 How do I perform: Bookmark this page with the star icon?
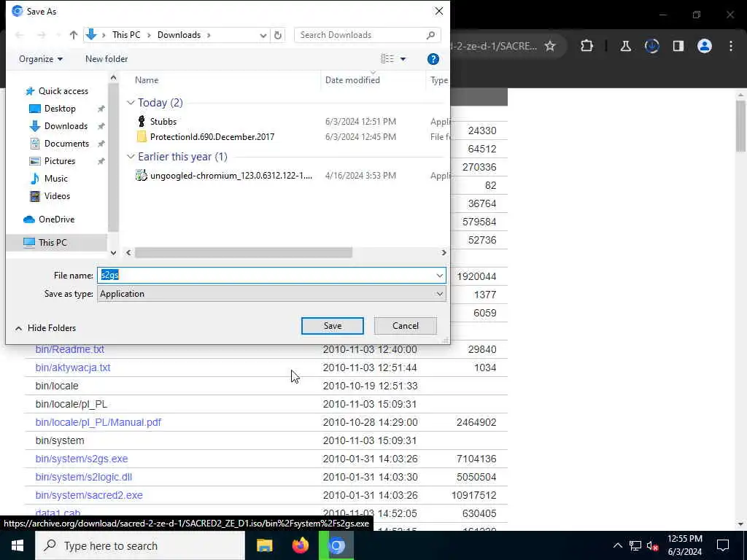(x=550, y=46)
